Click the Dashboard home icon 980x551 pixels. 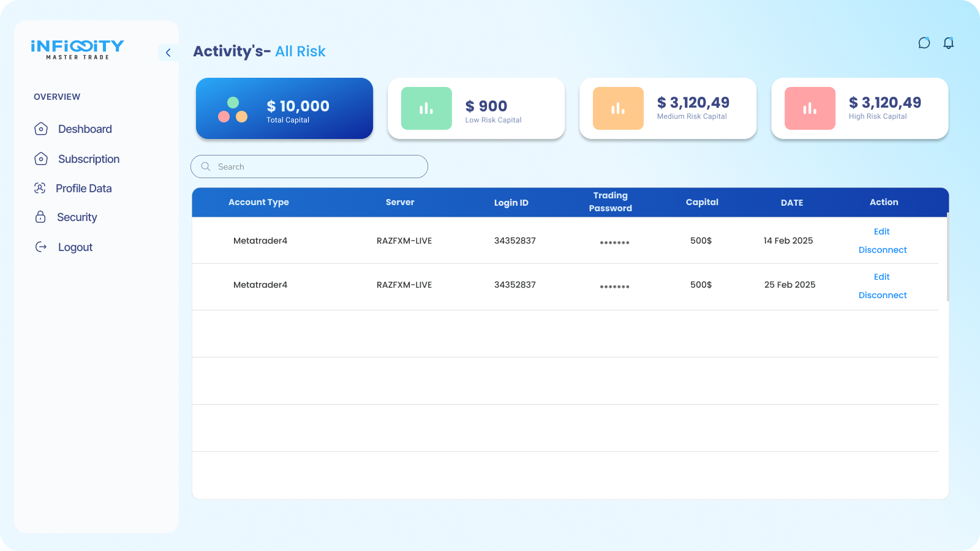[x=41, y=129]
